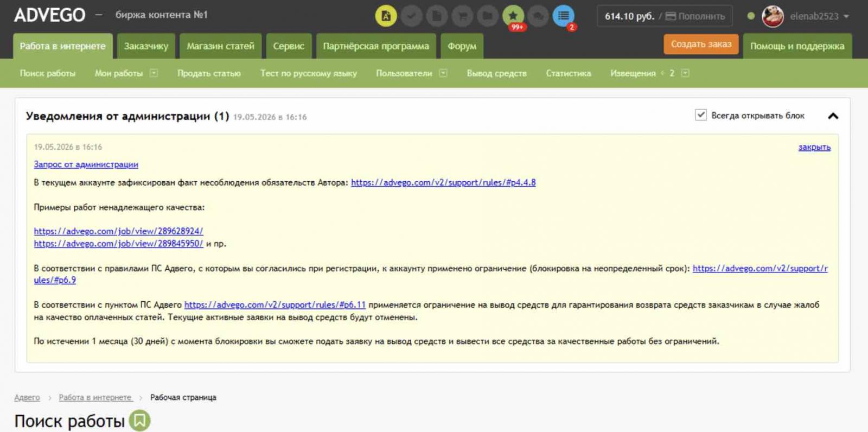Click the Уведомления от администрации (1) heading
The image size is (868, 432).
(127, 116)
